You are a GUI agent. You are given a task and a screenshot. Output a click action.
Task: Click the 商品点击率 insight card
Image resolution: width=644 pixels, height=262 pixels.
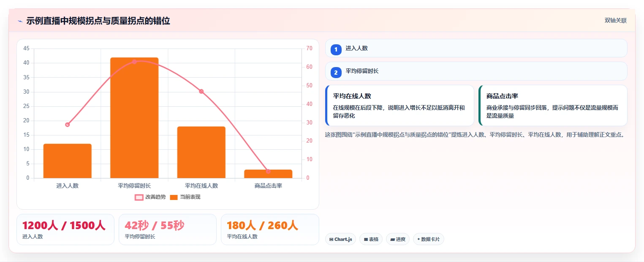pos(553,105)
